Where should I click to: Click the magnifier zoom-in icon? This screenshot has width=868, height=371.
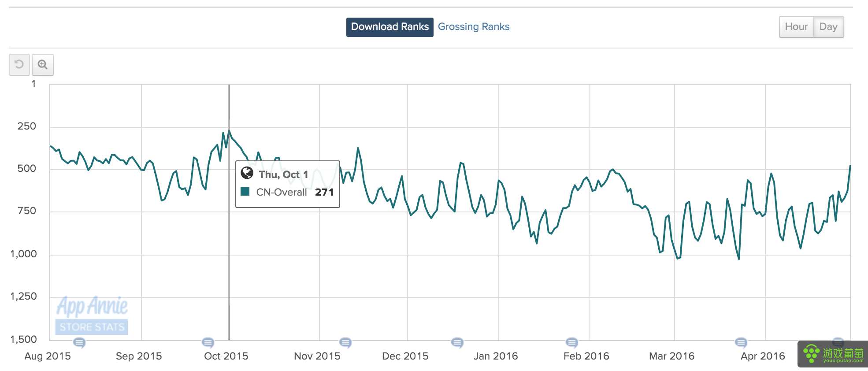pos(43,65)
